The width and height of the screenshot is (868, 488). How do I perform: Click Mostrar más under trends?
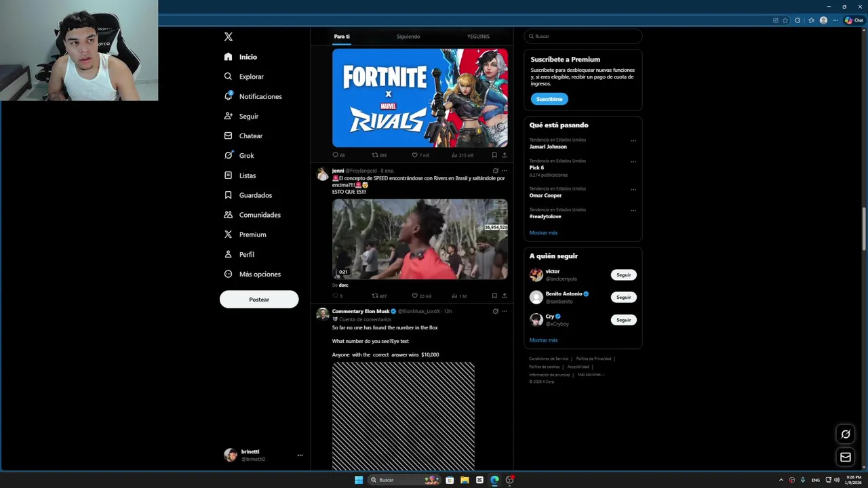pos(544,232)
